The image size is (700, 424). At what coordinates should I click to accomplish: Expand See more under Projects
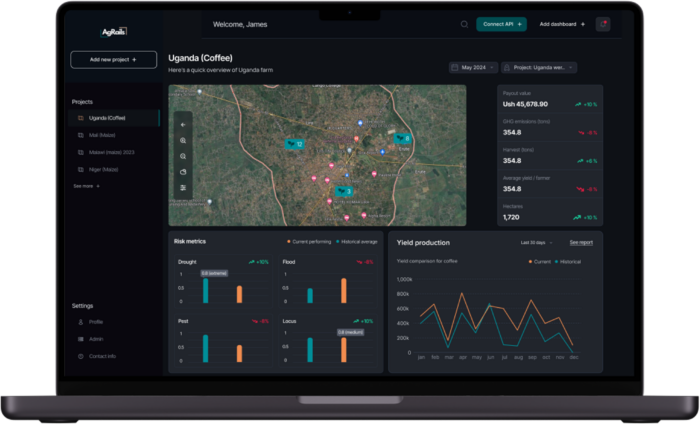click(86, 186)
